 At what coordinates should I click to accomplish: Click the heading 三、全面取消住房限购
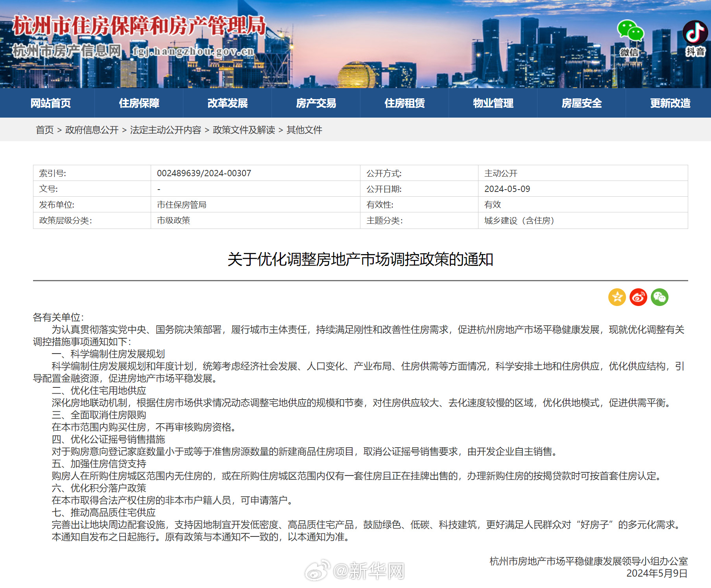[99, 415]
